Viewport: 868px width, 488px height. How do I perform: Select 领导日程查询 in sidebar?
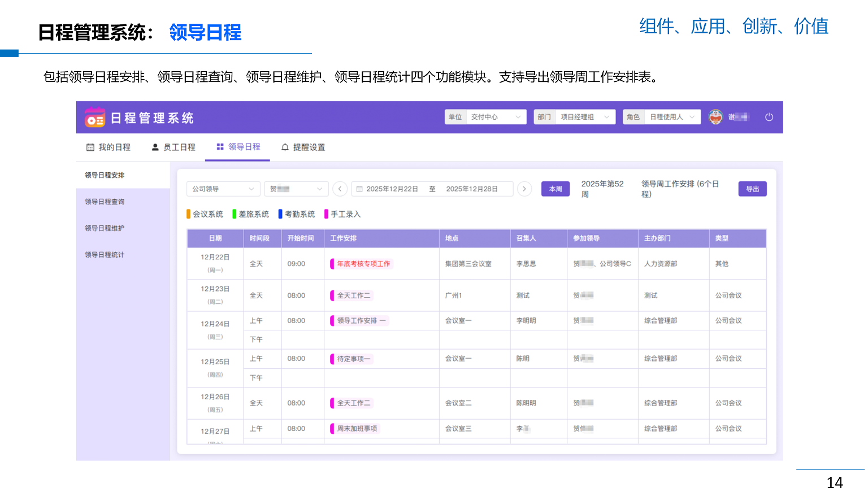pyautogui.click(x=105, y=202)
